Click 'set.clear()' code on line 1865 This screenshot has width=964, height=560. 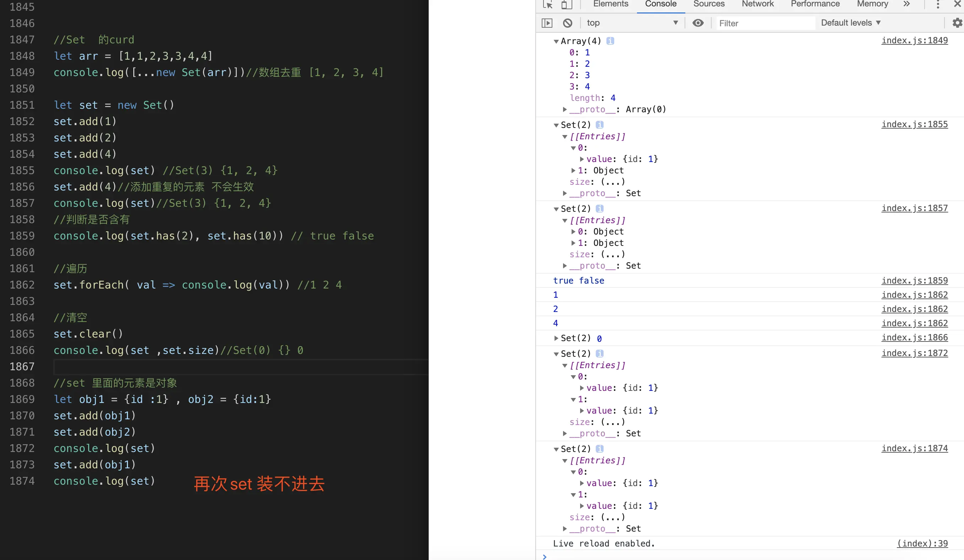click(x=88, y=334)
